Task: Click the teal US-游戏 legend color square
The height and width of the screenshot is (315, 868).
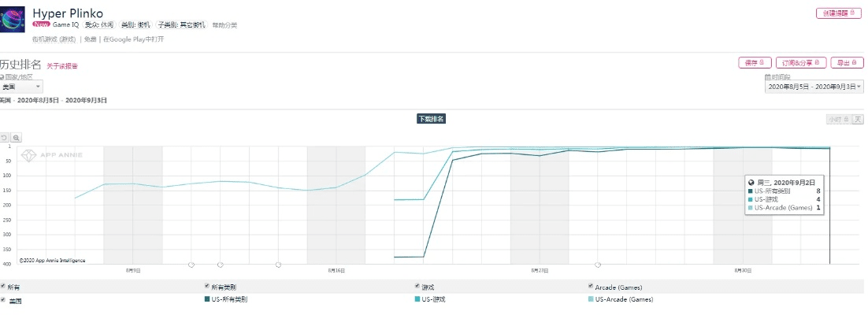Action: pyautogui.click(x=416, y=299)
